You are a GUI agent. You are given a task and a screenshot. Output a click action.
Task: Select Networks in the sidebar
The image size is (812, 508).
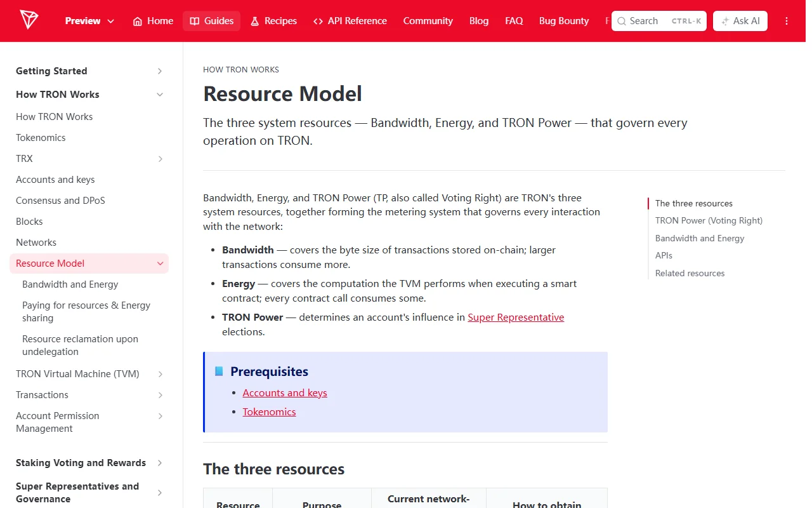pos(36,243)
